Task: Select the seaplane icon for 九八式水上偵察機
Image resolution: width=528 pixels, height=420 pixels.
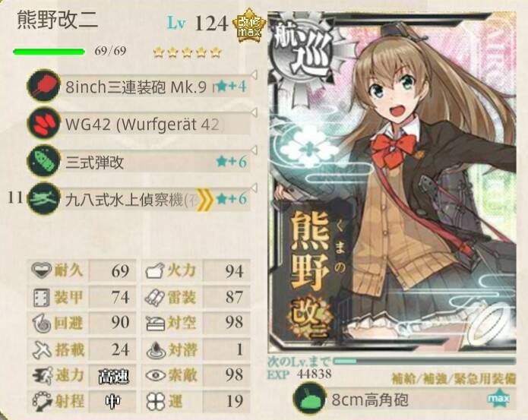Action: pos(43,198)
